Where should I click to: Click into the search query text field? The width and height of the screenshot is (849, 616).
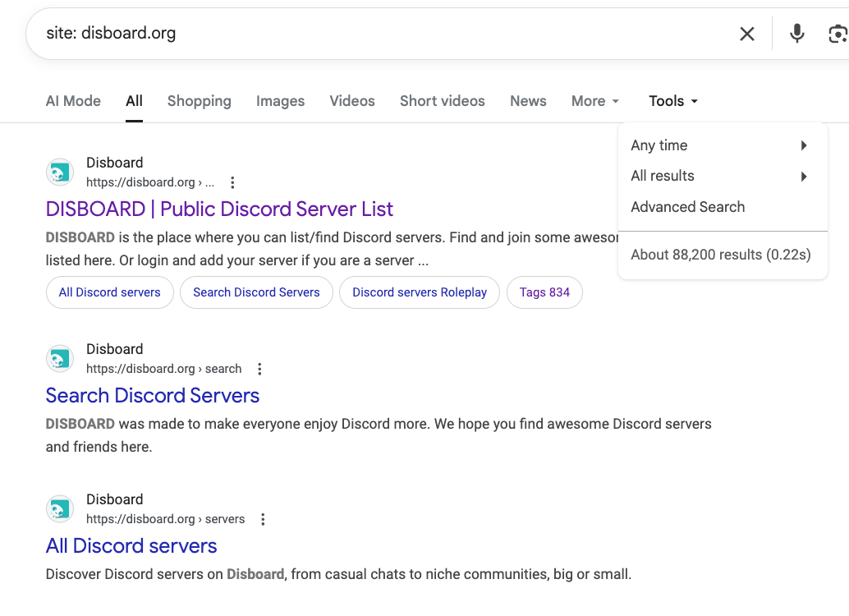369,34
